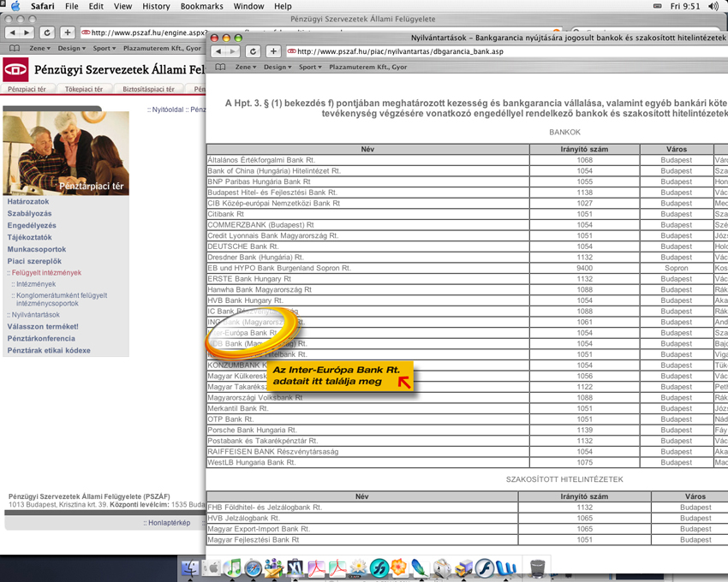Open the History menu

tap(156, 7)
